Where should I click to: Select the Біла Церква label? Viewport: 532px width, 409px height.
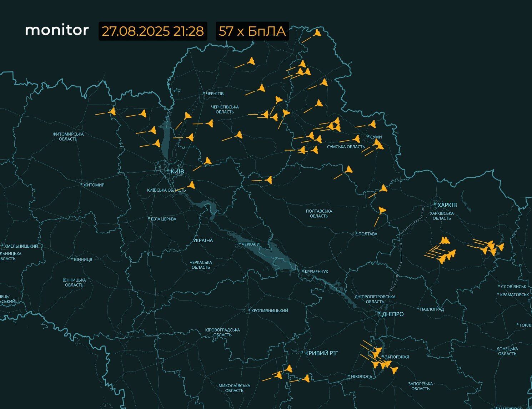click(x=162, y=219)
